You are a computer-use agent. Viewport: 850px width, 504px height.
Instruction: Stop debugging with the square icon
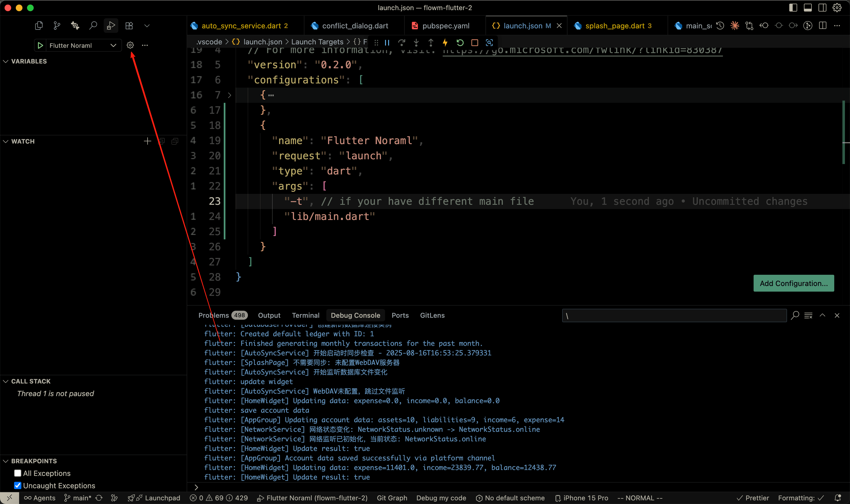coord(474,42)
